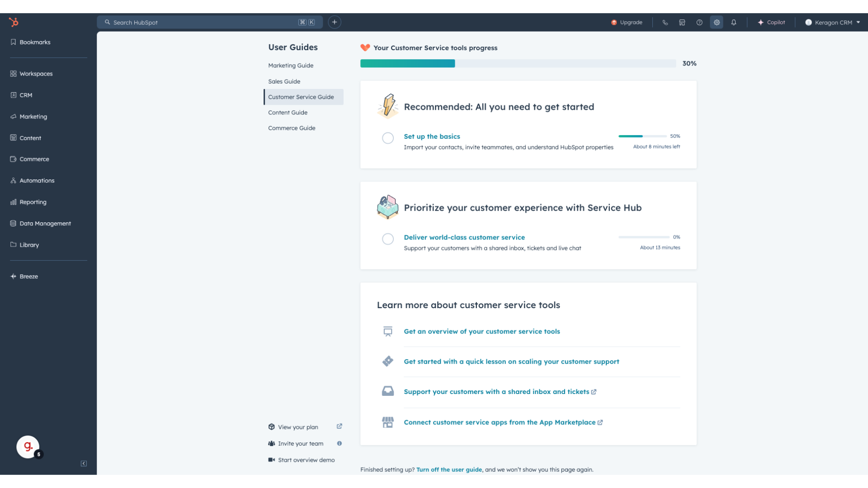Image resolution: width=868 pixels, height=488 pixels.
Task: Open Breeze in the sidebar
Action: 24,276
